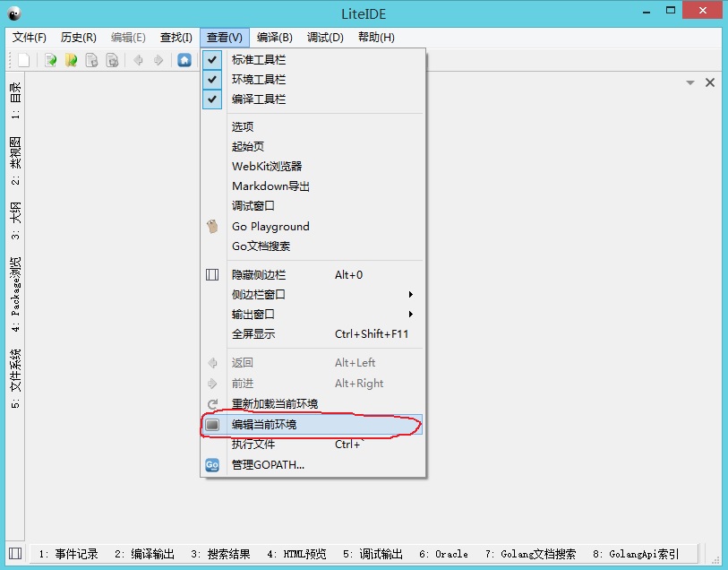The height and width of the screenshot is (570, 728).
Task: Open the 调试(D) menu
Action: coord(325,37)
